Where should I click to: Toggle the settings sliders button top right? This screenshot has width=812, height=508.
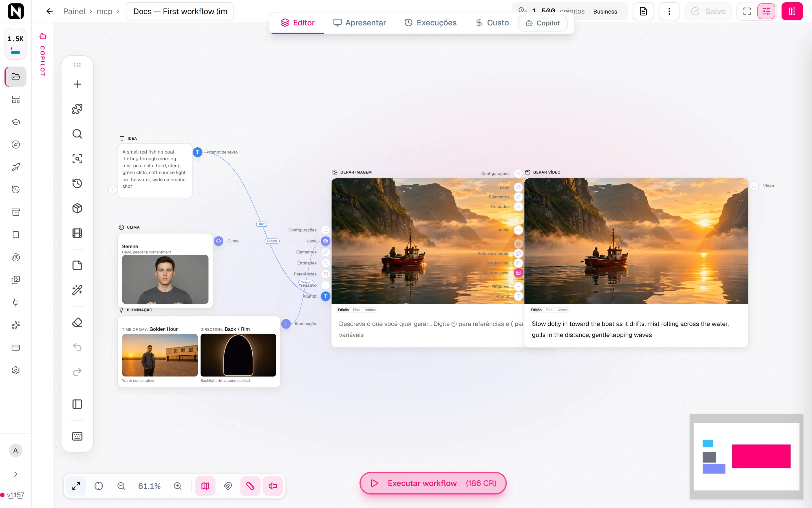pos(766,11)
